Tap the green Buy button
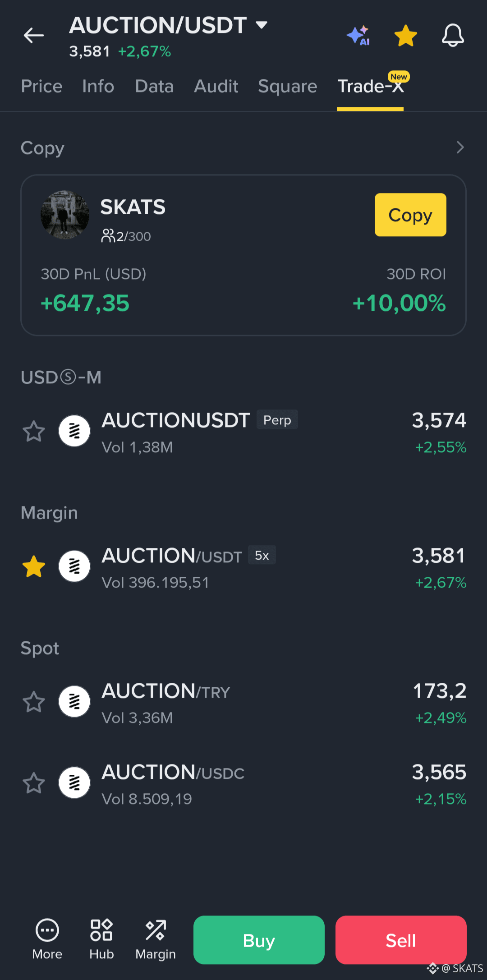The width and height of the screenshot is (487, 980). (x=259, y=940)
